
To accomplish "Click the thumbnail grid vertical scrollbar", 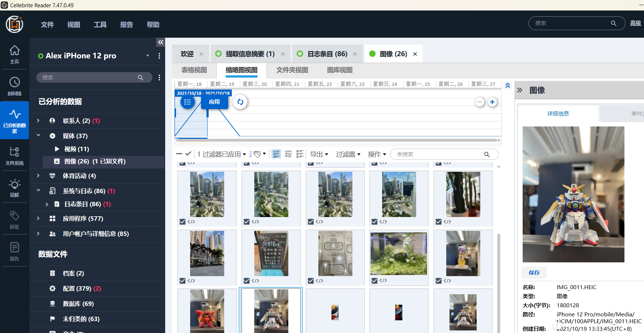I will 499,283.
